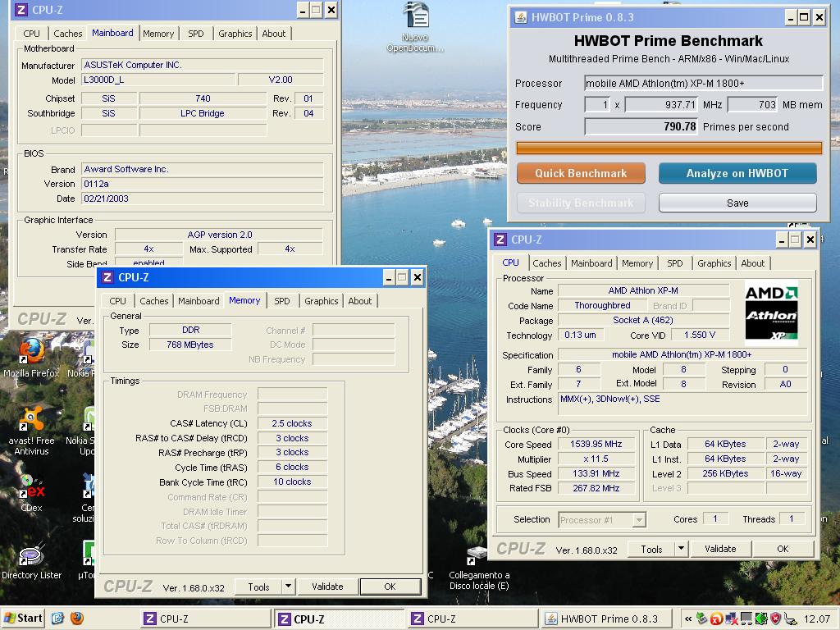840x630 pixels.
Task: Click the Z icon in the Mainboard CPU-Z title bar
Action: click(x=21, y=10)
